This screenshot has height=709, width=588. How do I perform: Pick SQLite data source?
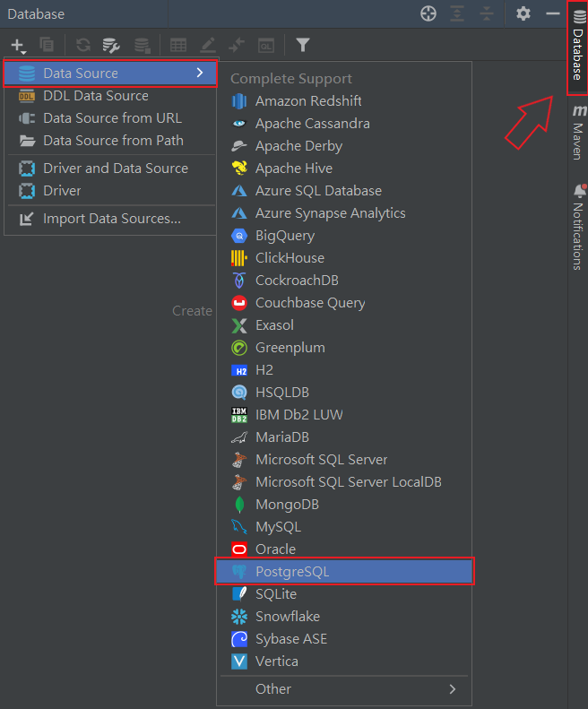[x=344, y=593]
